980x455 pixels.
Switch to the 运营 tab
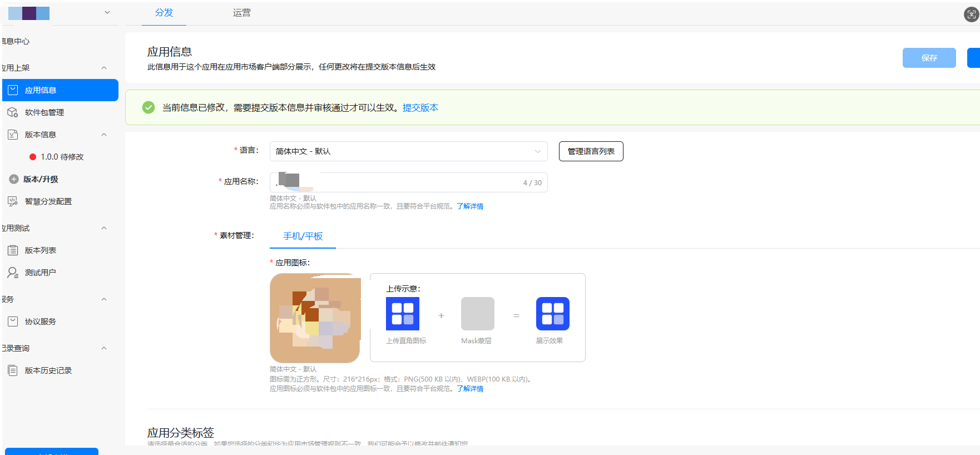point(241,13)
